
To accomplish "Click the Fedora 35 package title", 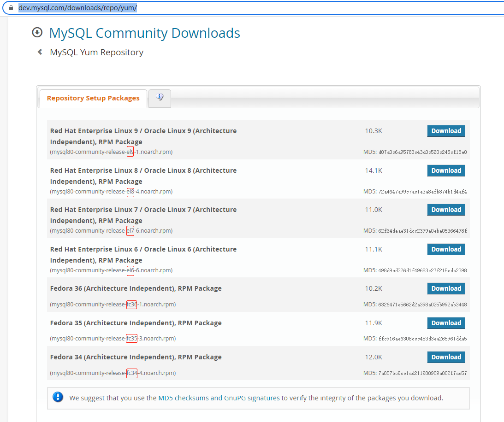I will point(136,323).
